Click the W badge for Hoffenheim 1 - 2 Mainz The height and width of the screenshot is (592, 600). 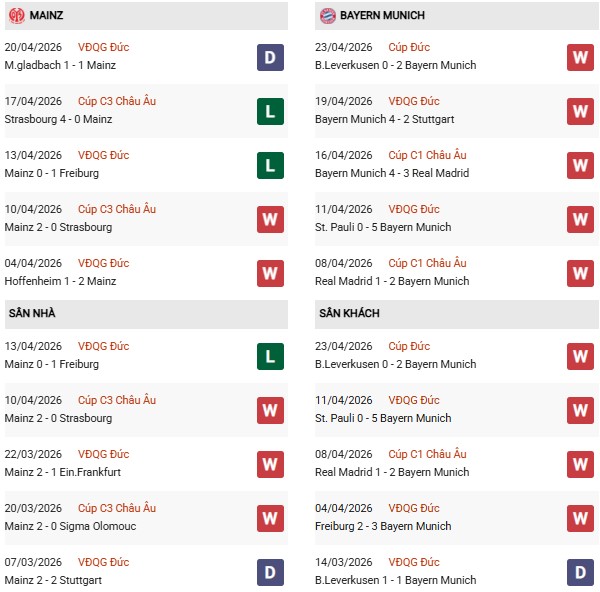[x=270, y=273]
